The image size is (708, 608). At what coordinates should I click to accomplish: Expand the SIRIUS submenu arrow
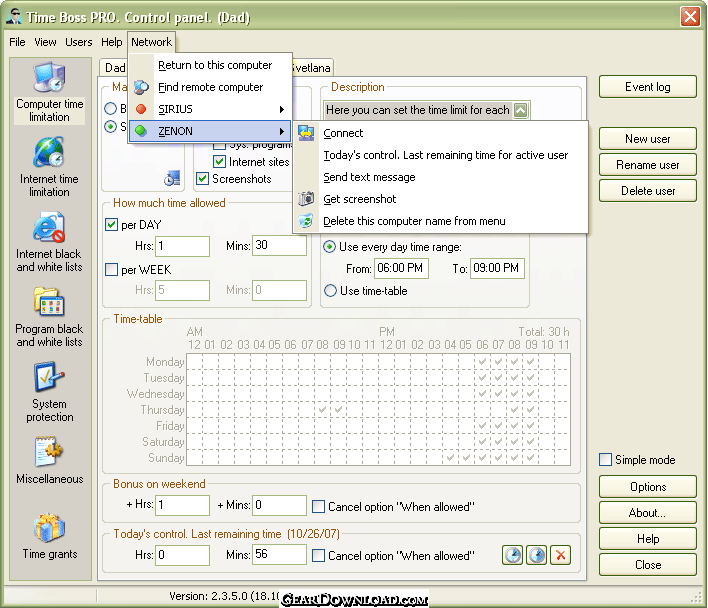point(282,109)
